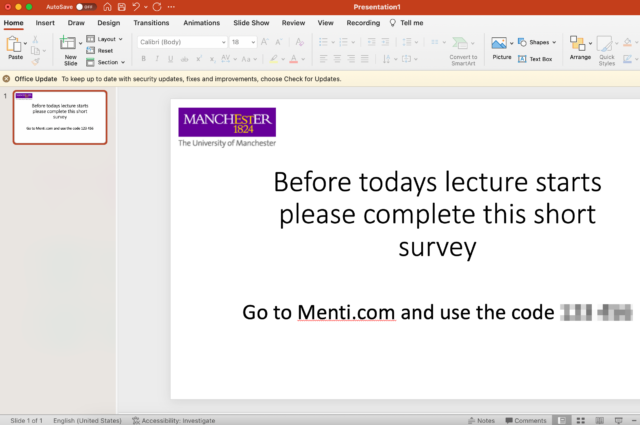Open the undo history dropdown arrow

coord(146,7)
